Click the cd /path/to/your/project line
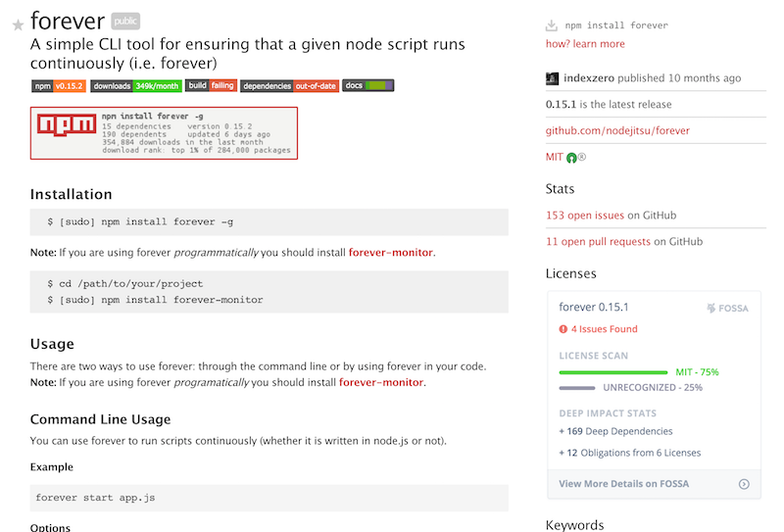The width and height of the screenshot is (784, 532). [x=125, y=283]
